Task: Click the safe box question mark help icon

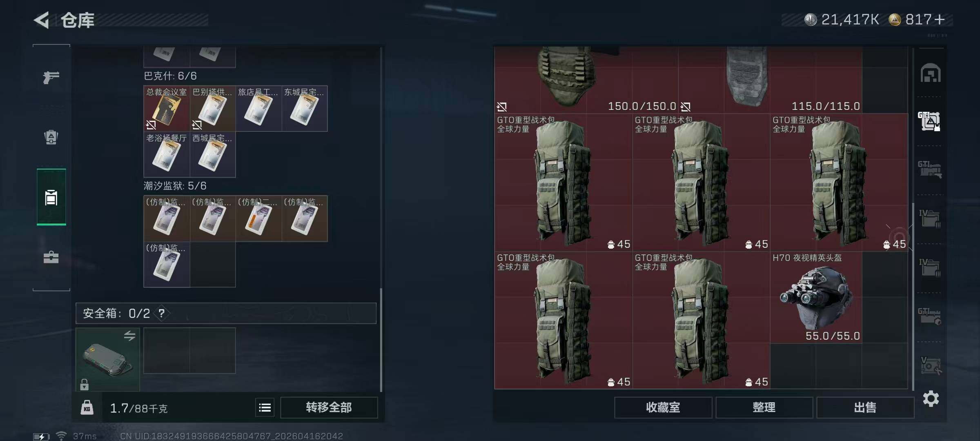Action: click(162, 313)
